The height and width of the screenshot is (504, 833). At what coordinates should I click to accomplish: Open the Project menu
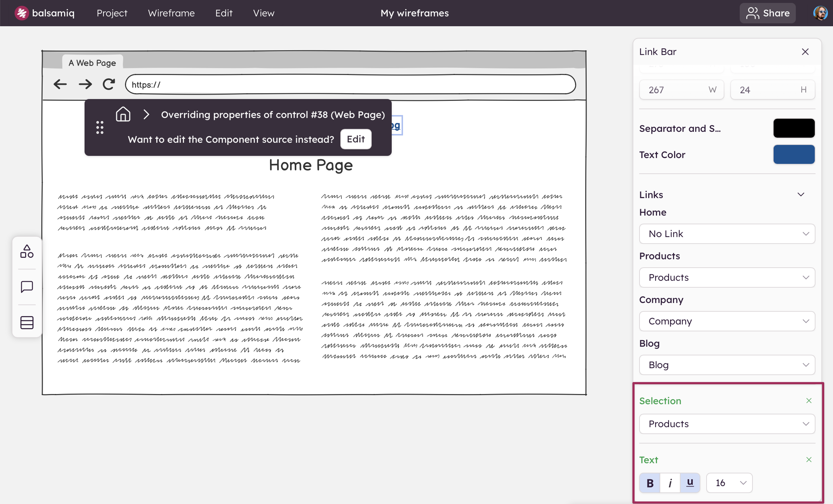pos(112,13)
